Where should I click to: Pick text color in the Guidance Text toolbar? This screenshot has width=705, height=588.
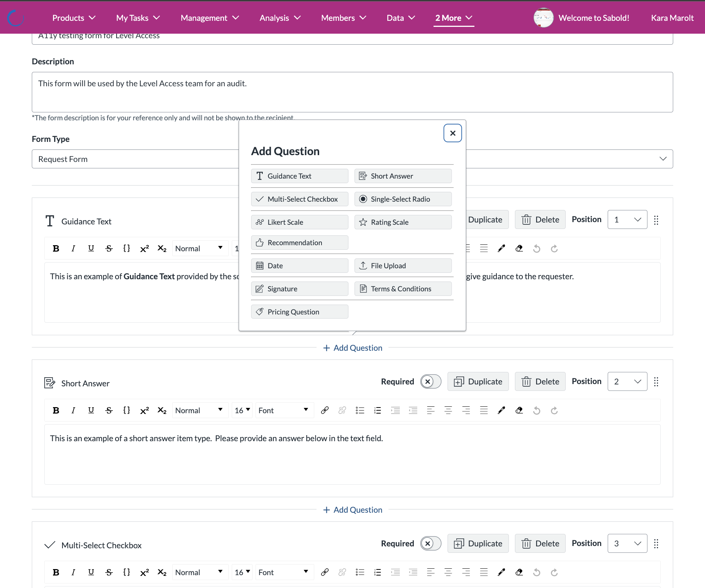pyautogui.click(x=502, y=249)
